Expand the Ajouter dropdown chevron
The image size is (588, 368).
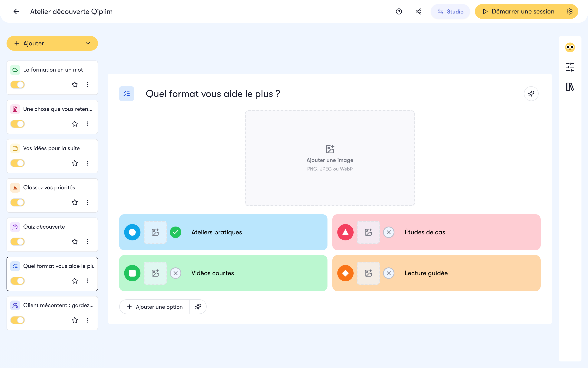88,43
